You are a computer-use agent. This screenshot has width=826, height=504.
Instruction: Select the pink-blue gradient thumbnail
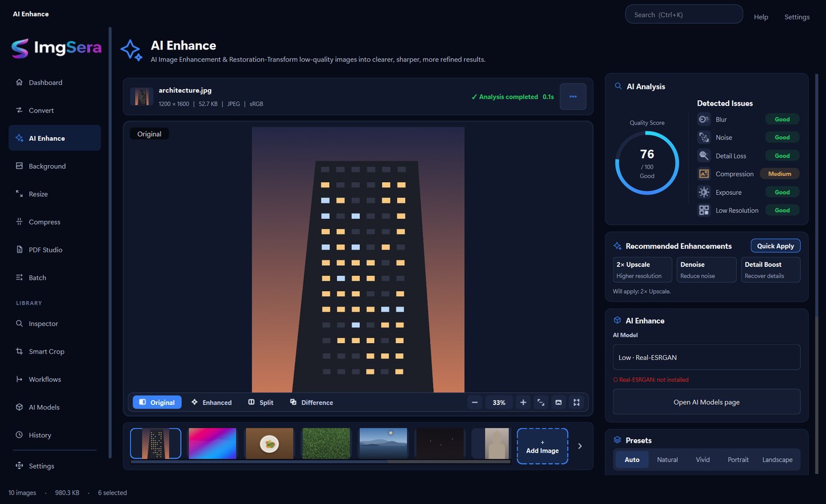click(x=212, y=443)
